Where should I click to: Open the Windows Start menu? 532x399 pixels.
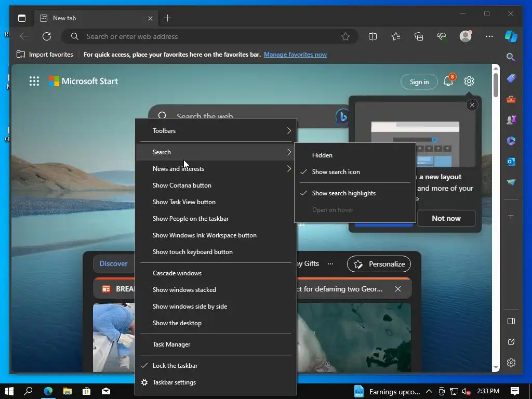pyautogui.click(x=9, y=391)
